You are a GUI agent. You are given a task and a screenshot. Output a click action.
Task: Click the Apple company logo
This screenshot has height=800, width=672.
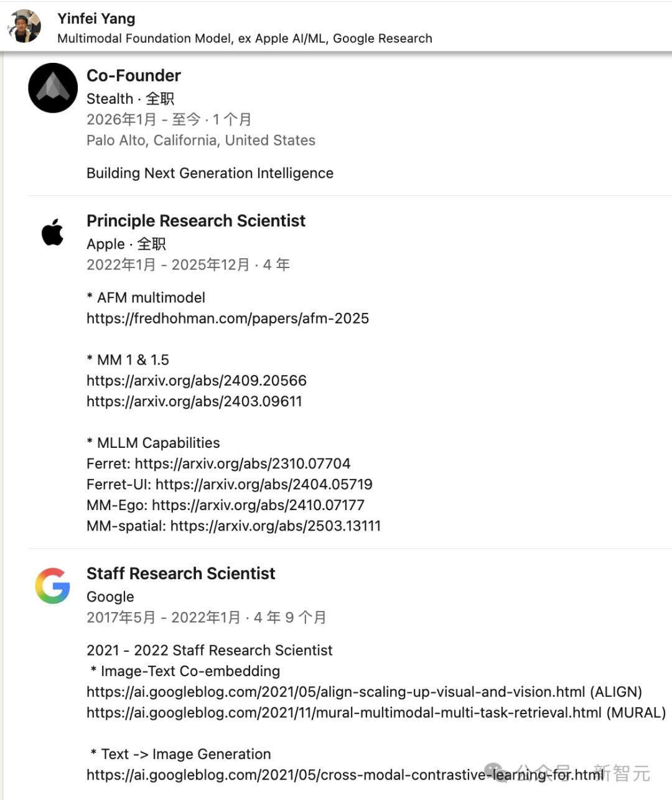[53, 232]
